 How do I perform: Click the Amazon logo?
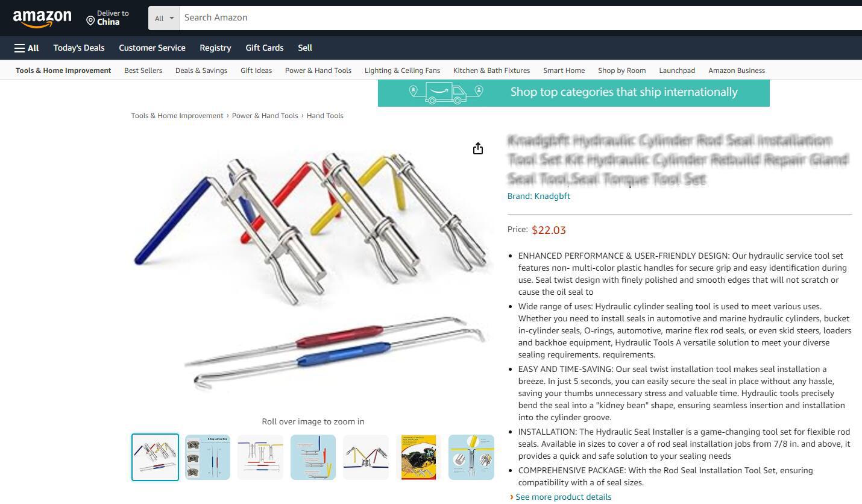point(42,19)
